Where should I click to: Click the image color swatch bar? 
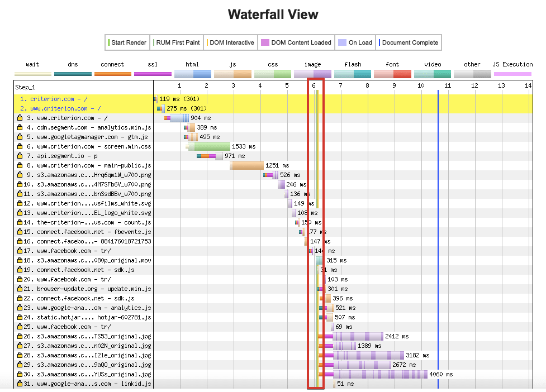[x=313, y=74]
